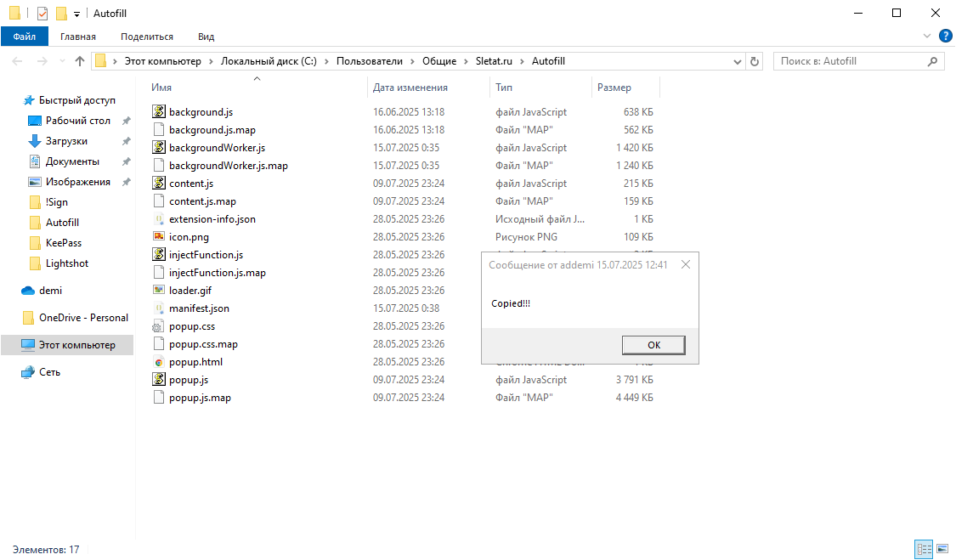956x560 pixels.
Task: Sort files by Дата изменения column
Action: tap(410, 88)
